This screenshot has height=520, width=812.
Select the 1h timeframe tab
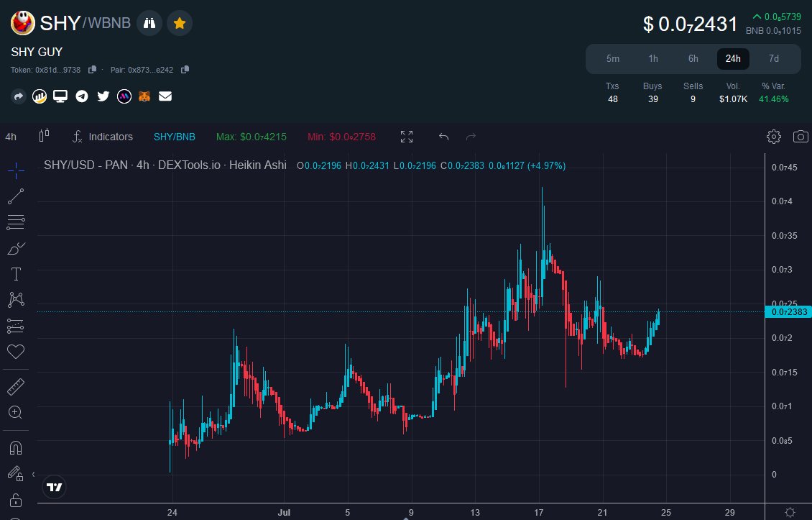point(653,58)
